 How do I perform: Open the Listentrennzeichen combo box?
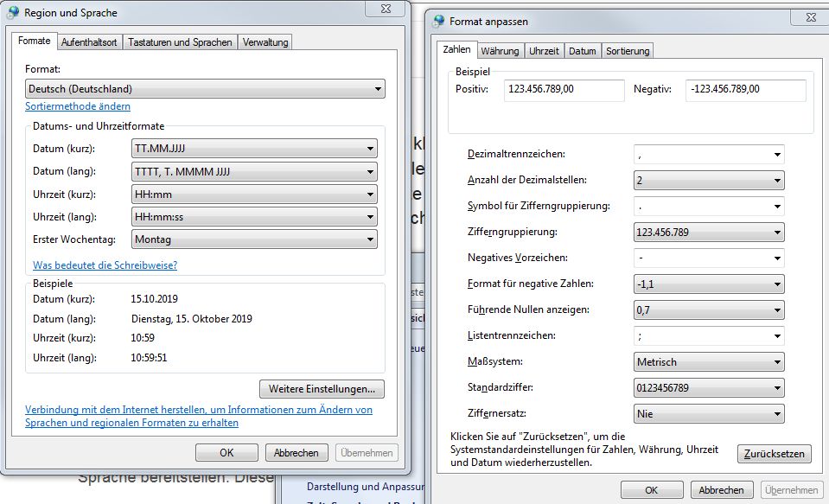(709, 335)
